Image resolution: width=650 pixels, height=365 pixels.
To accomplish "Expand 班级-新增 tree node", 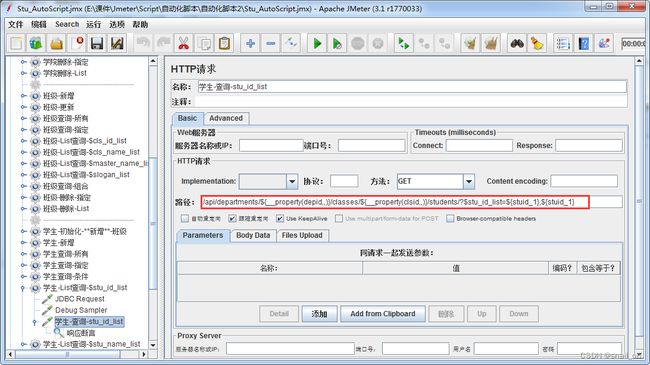I will 23,96.
